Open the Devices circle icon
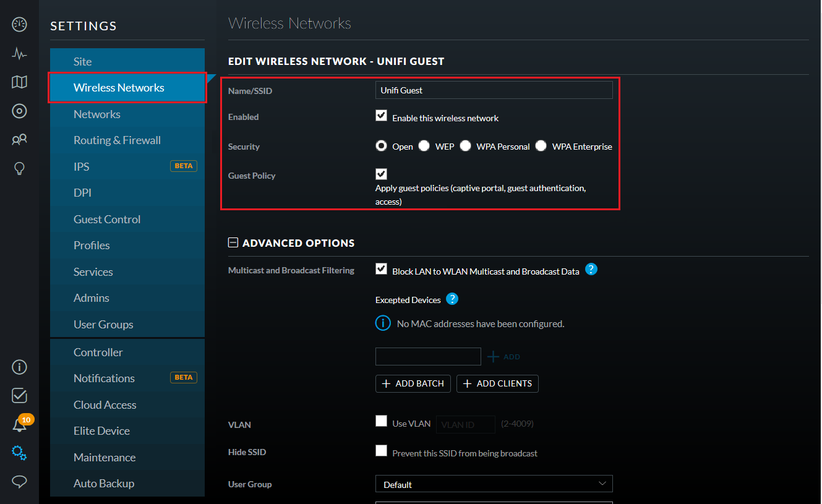 click(19, 111)
